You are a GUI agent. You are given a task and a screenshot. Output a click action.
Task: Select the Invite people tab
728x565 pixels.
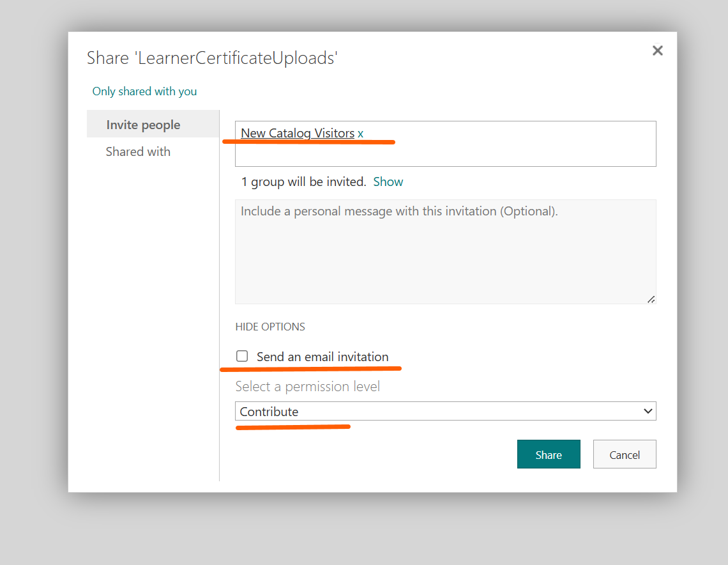(153, 124)
